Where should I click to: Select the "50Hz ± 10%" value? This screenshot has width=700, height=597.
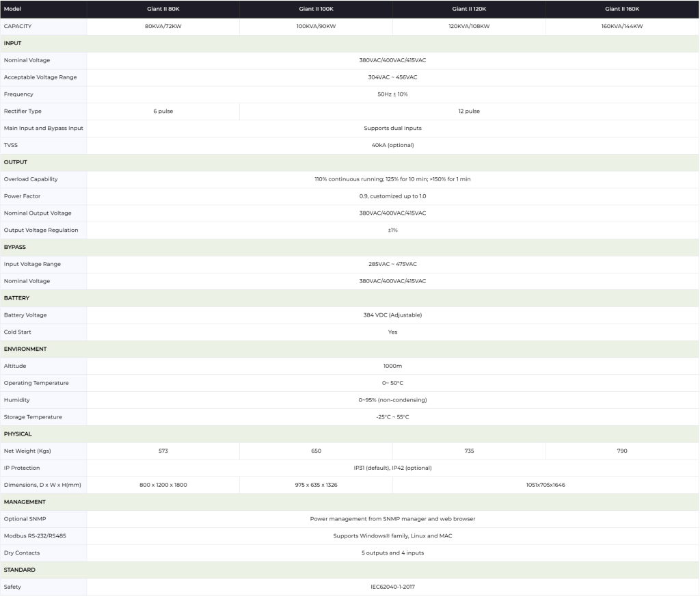pos(393,94)
